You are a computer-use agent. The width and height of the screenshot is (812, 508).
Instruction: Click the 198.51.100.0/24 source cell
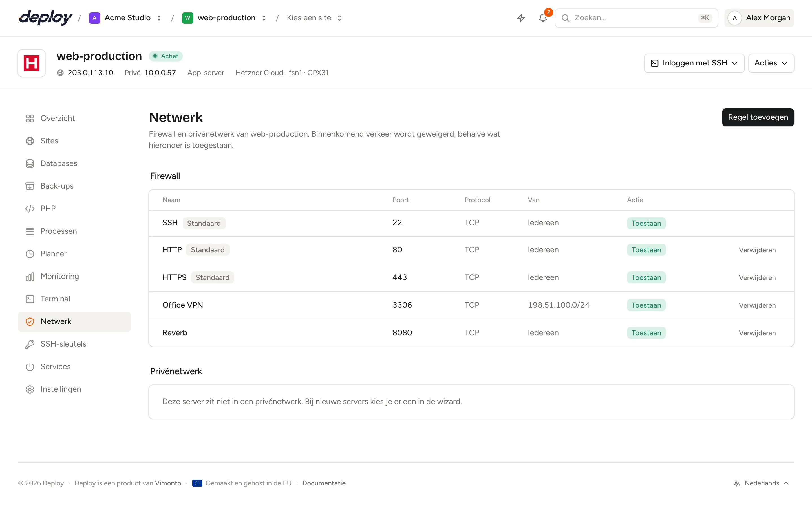point(559,305)
